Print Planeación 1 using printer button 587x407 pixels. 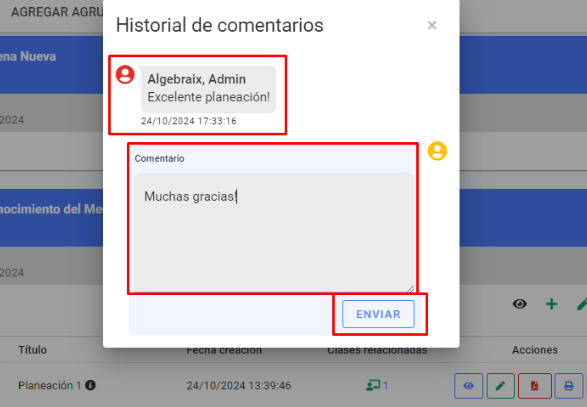pyautogui.click(x=569, y=386)
